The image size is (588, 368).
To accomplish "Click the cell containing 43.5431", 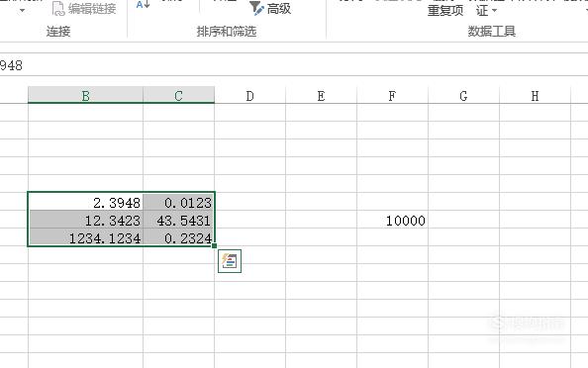I will tap(178, 220).
